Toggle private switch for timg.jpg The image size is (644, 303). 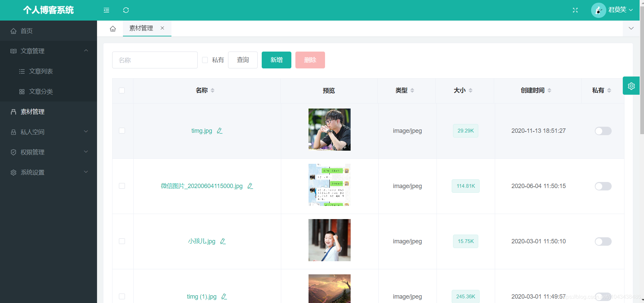point(603,131)
